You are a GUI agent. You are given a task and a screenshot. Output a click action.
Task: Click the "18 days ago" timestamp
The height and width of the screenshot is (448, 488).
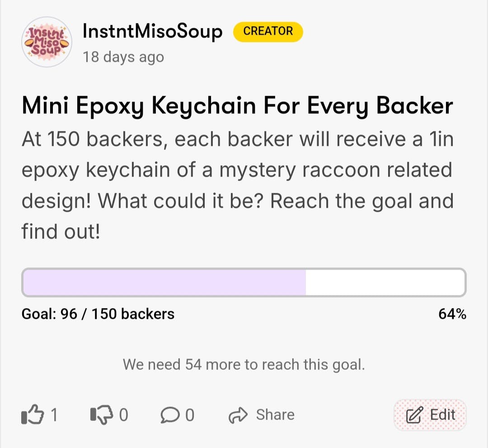pyautogui.click(x=123, y=57)
